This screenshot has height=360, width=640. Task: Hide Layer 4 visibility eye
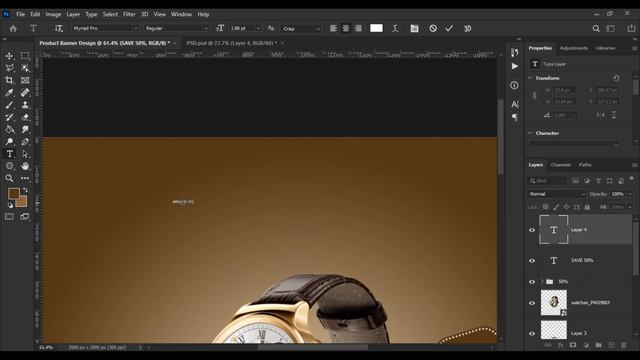click(x=532, y=230)
